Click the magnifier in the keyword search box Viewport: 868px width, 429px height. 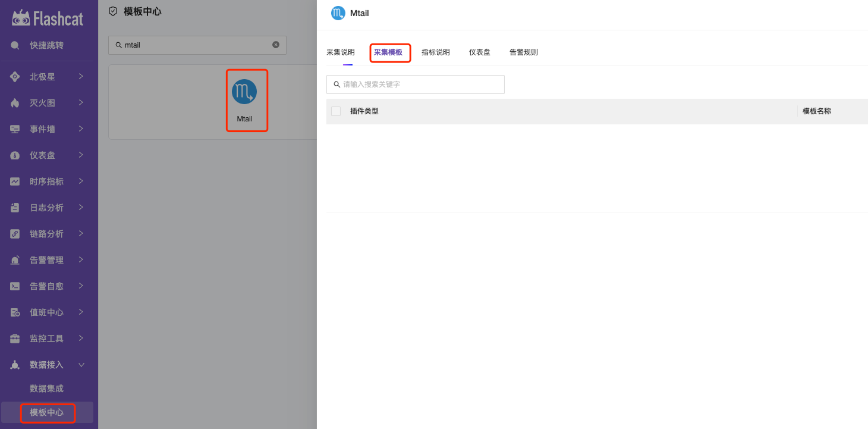coord(337,84)
